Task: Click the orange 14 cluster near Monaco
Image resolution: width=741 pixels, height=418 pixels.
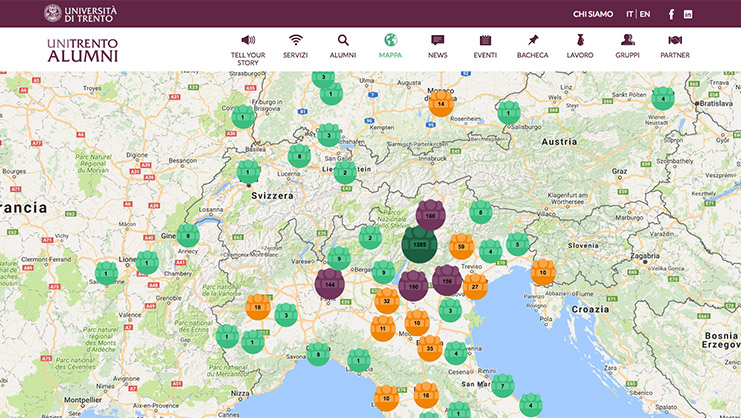Action: pyautogui.click(x=441, y=103)
